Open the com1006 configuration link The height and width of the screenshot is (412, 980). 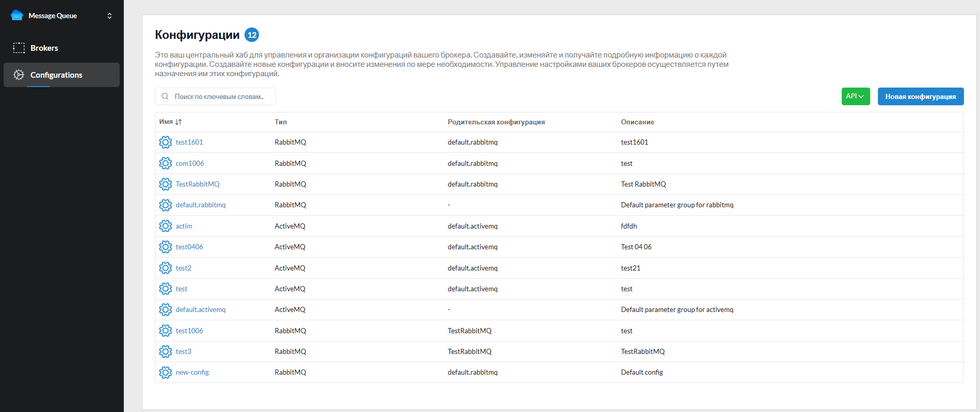[x=190, y=163]
